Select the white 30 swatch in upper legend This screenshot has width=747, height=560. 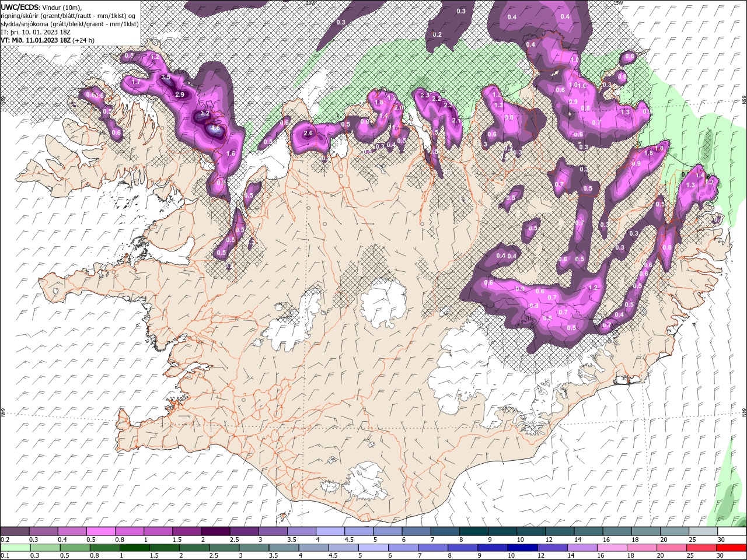point(731,531)
